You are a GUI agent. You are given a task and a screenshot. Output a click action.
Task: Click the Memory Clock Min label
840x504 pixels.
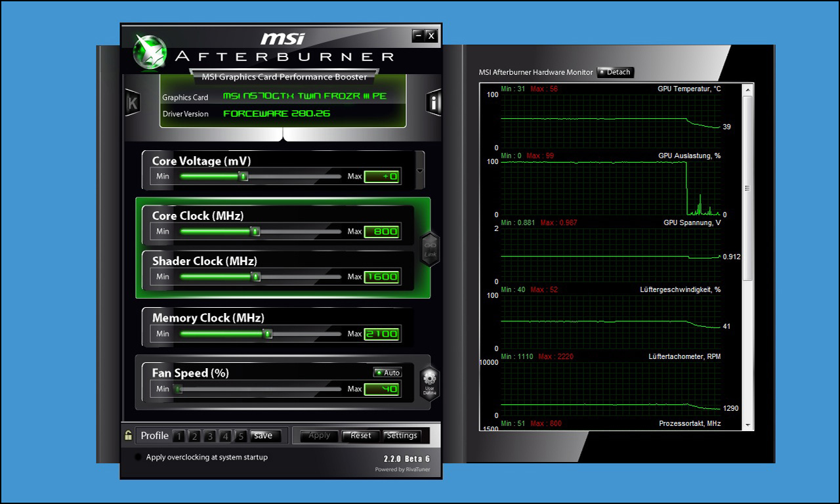[x=163, y=334]
